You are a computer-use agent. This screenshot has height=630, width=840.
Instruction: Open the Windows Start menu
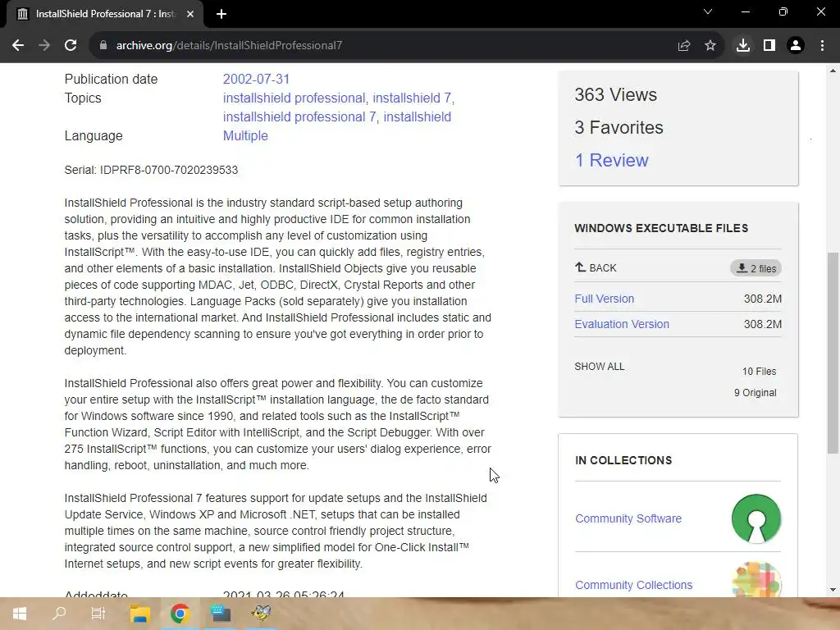pyautogui.click(x=20, y=614)
